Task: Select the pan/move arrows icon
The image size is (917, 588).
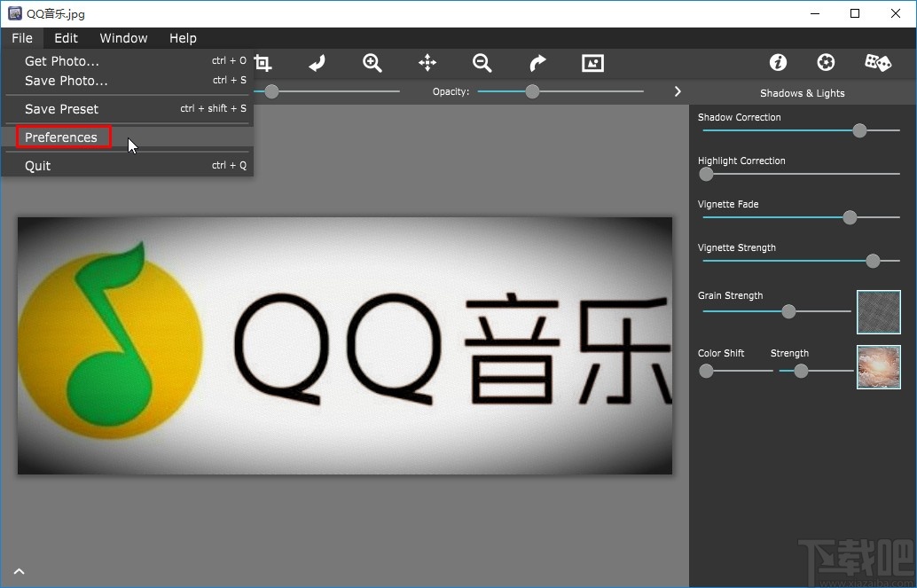Action: [427, 63]
